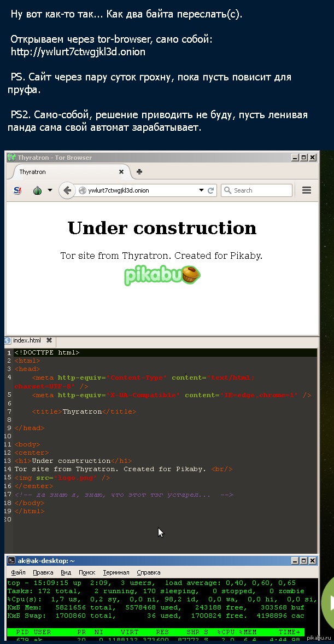Maximize the Tor Browser window
334x644 pixels.
pos(304,158)
